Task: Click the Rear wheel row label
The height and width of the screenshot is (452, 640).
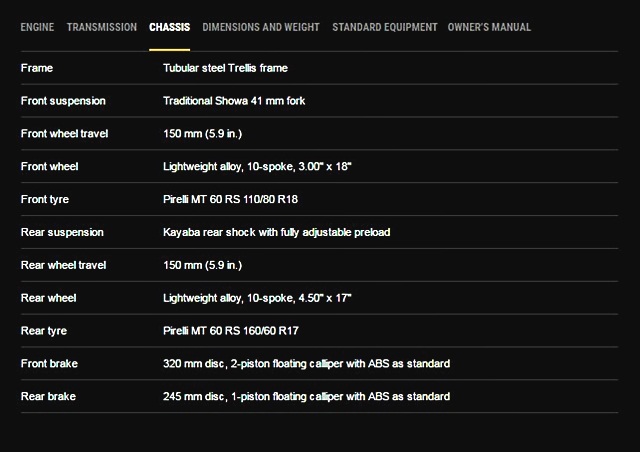Action: click(48, 298)
